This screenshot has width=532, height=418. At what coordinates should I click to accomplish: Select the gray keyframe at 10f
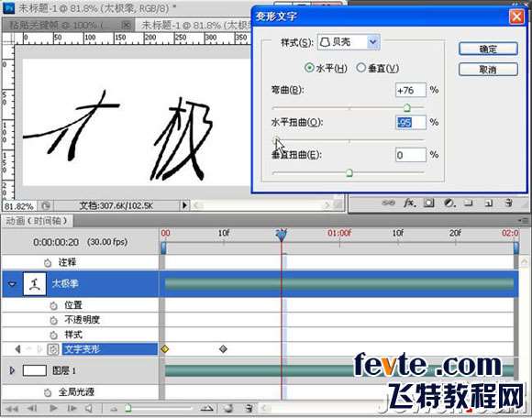pos(223,349)
